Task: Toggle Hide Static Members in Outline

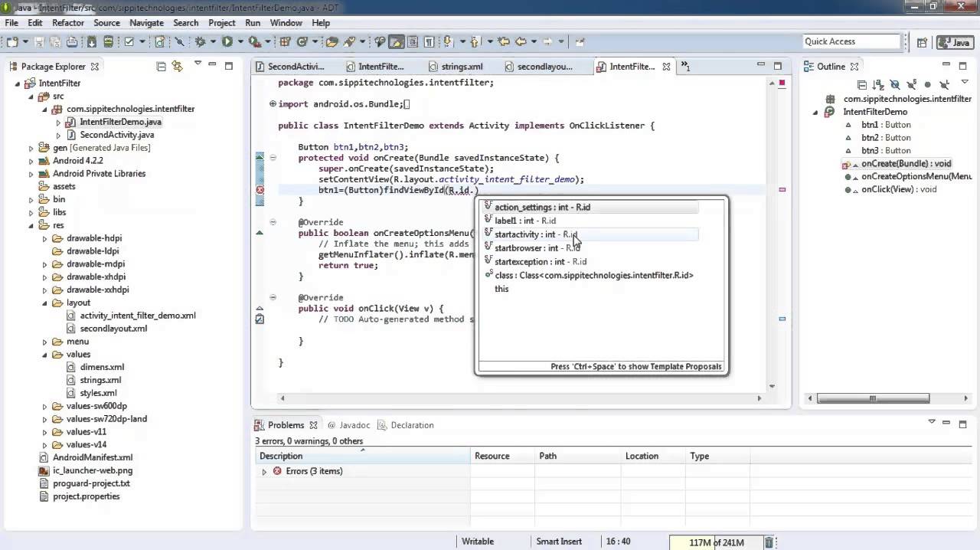Action: 911,85
